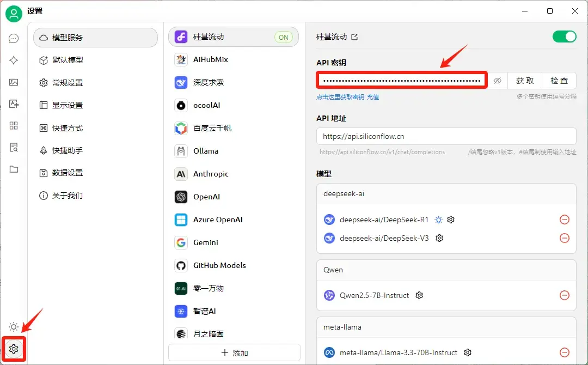Open the agents star icon in sidebar

(14, 60)
